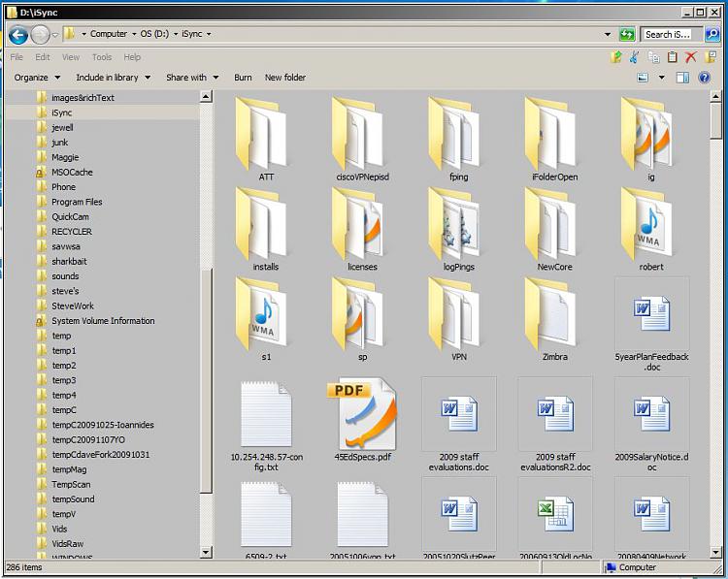Refresh the folder with the green arrows button
The width and height of the screenshot is (728, 579).
coord(627,34)
